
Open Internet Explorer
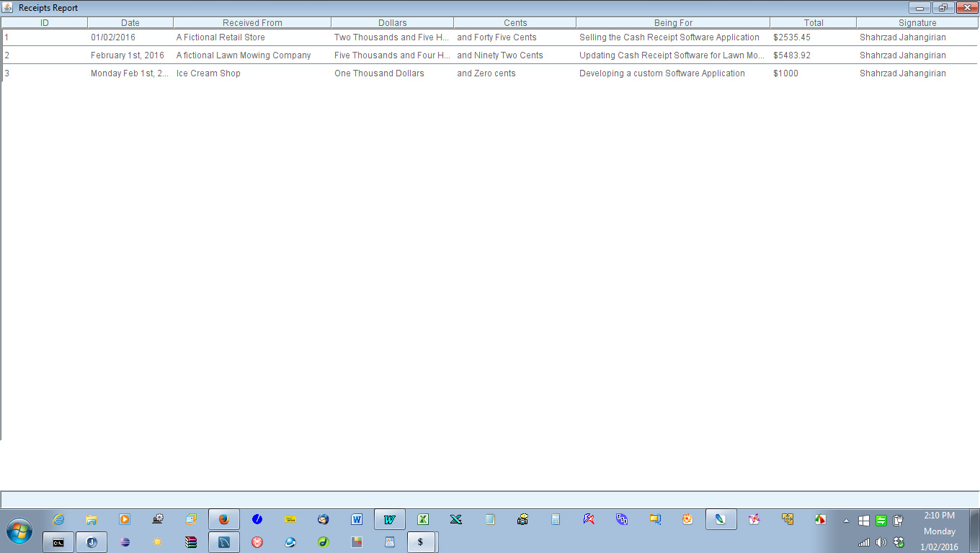58,519
